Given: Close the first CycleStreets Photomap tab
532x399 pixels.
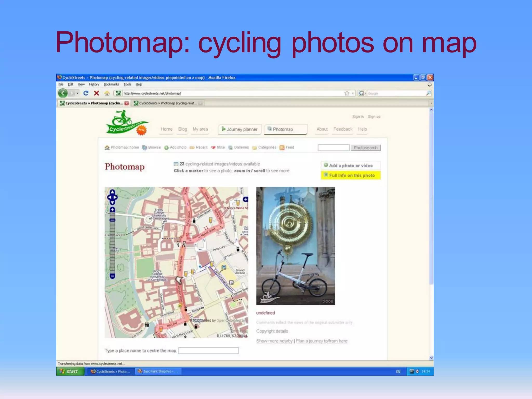Looking at the screenshot, I should click(x=127, y=103).
